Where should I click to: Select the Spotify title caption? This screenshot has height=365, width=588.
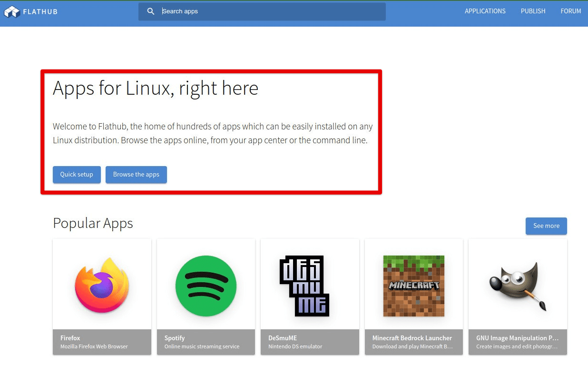click(x=175, y=338)
